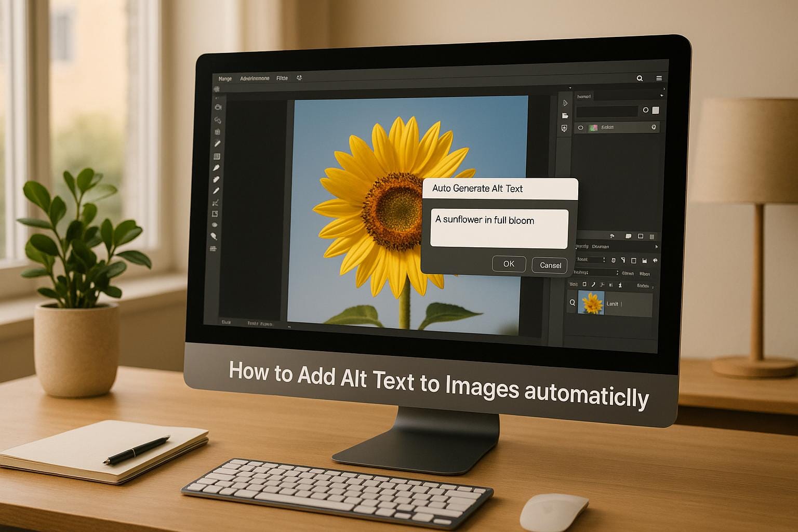
Task: Click the floppy disk save icon in lower panel
Action: tap(644, 260)
